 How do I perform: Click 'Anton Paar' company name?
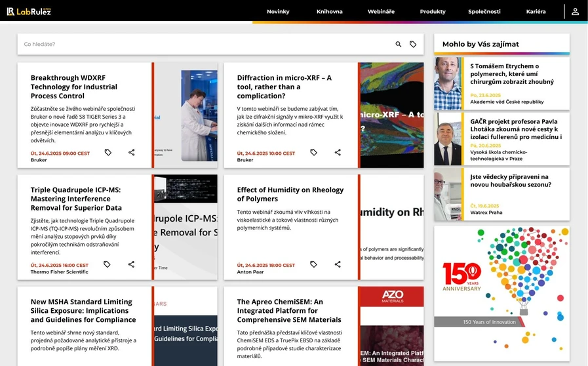250,272
